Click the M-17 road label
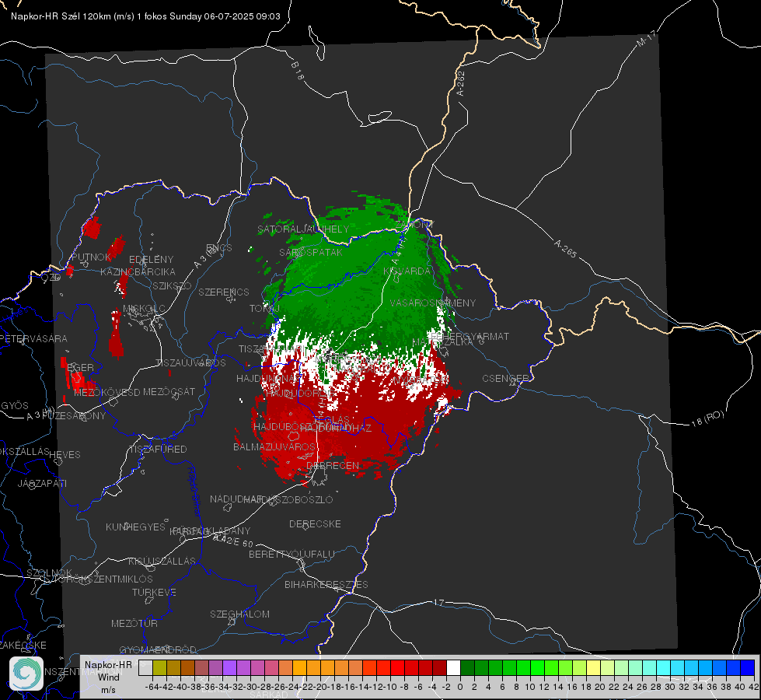The image size is (761, 700). [646, 39]
